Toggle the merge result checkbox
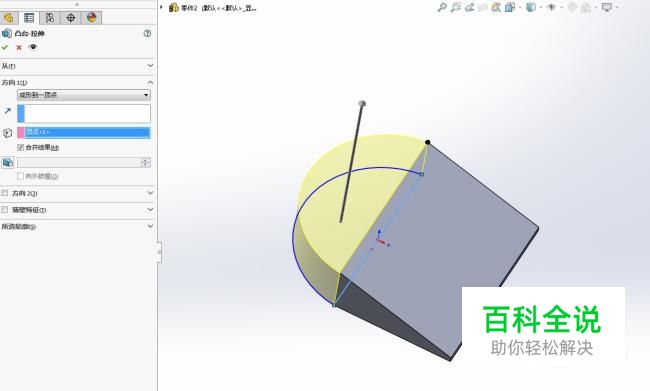The height and width of the screenshot is (391, 650). (20, 147)
